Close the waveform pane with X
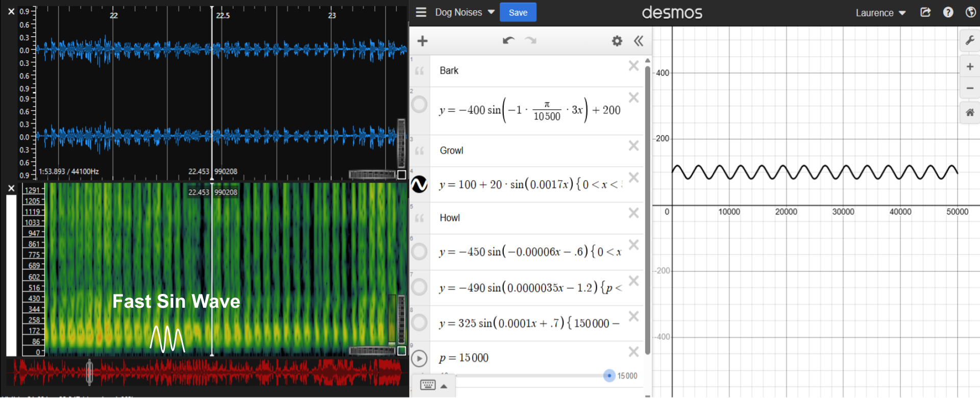Viewport: 980px width, 398px height. click(11, 11)
